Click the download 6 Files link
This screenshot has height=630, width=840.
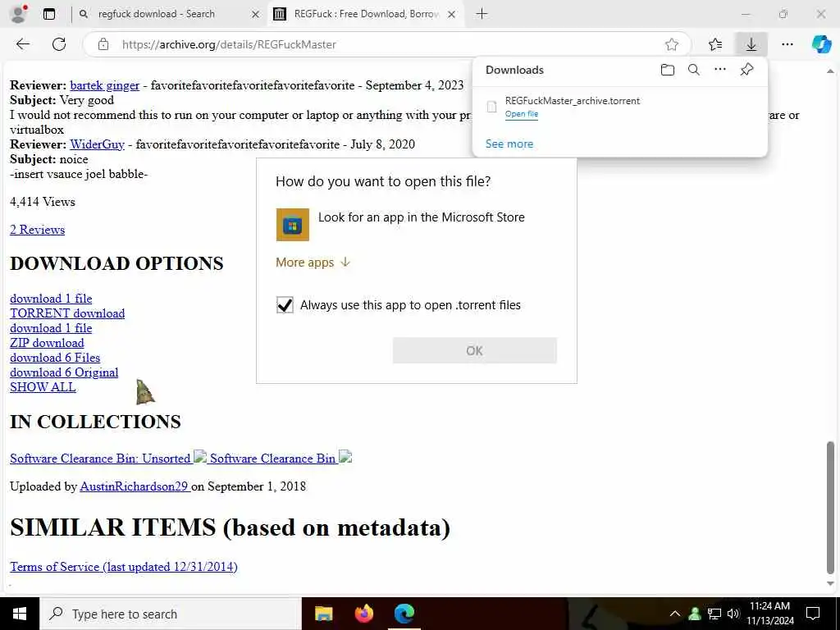(55, 358)
